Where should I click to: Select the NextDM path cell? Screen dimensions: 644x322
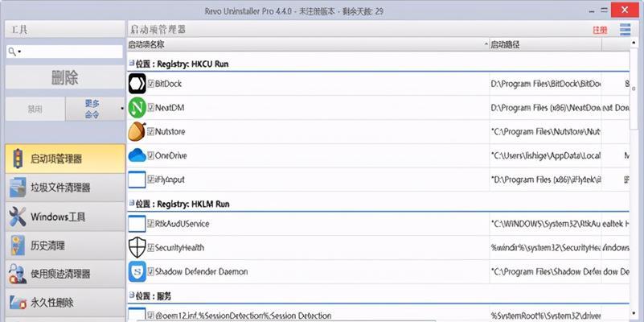click(546, 108)
